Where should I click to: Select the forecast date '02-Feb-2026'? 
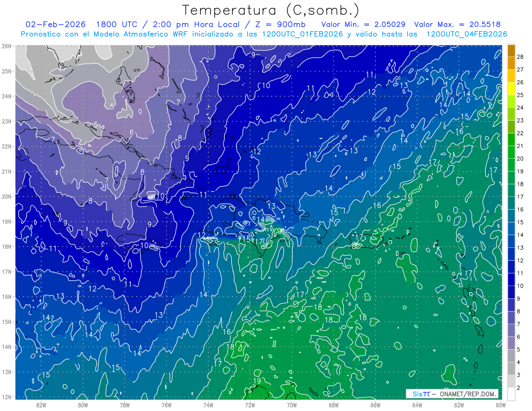55,25
